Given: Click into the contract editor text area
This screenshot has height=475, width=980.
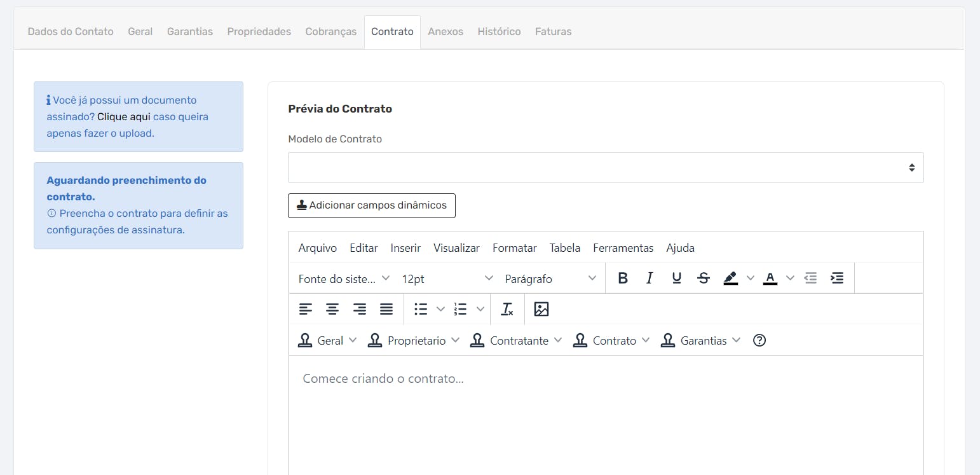Looking at the screenshot, I should coord(606,415).
